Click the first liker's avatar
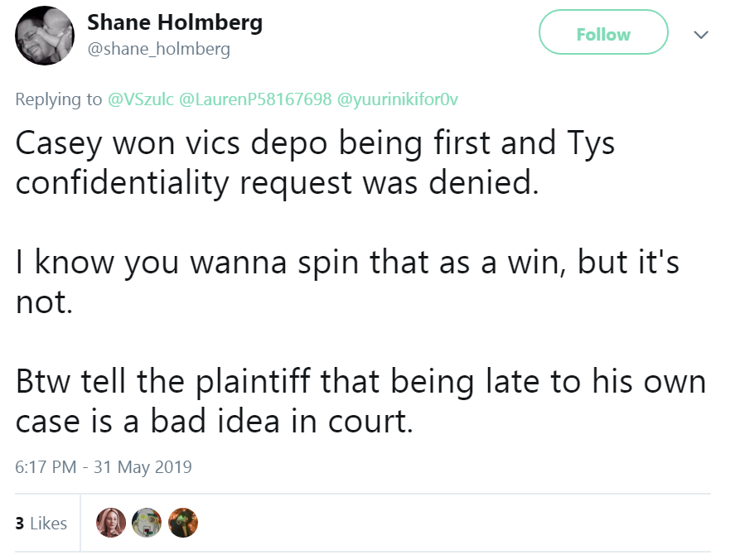The width and height of the screenshot is (735, 560). coord(111,523)
